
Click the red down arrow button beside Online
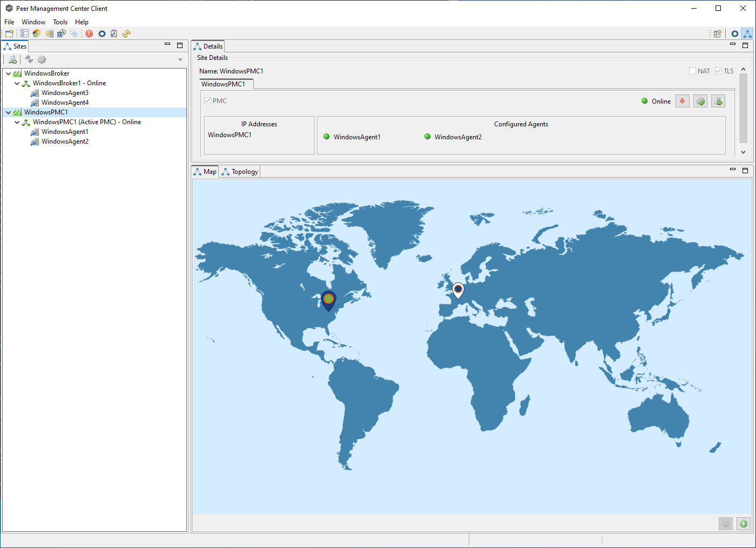coord(683,101)
